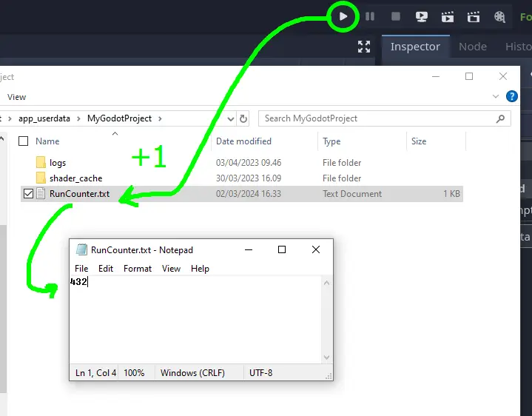Toggle Godot distraction-free fullscreen mode
The width and height of the screenshot is (532, 416).
tap(364, 47)
